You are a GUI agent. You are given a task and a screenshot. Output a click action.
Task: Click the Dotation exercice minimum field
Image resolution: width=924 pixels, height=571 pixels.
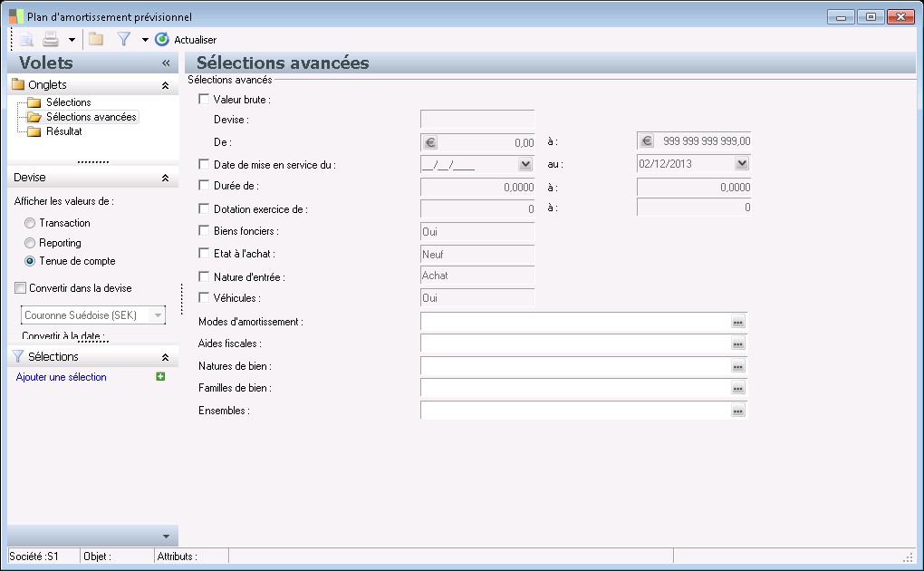477,208
